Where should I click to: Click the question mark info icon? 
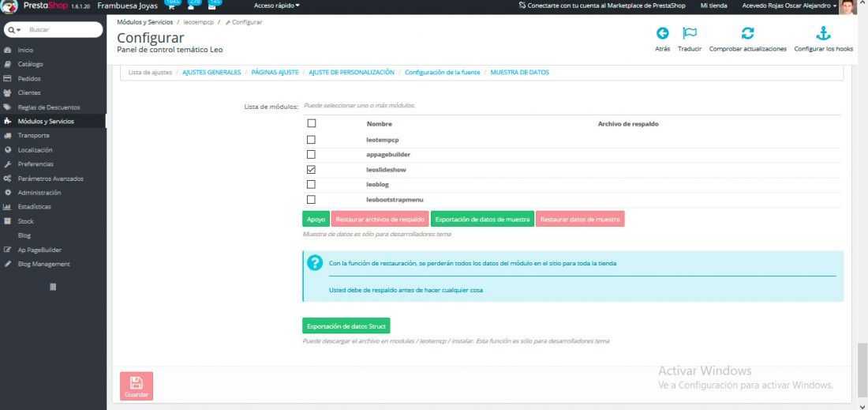tap(314, 263)
